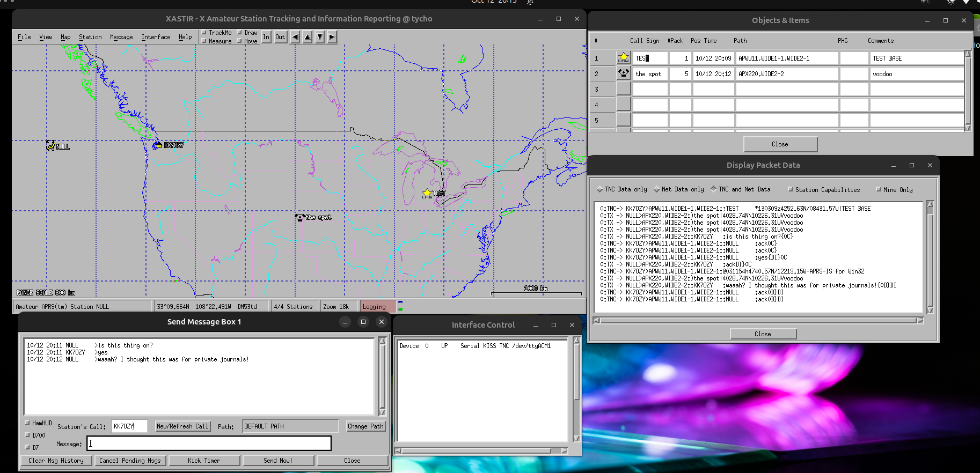
Task: Focus the Message text input field
Action: 209,444
